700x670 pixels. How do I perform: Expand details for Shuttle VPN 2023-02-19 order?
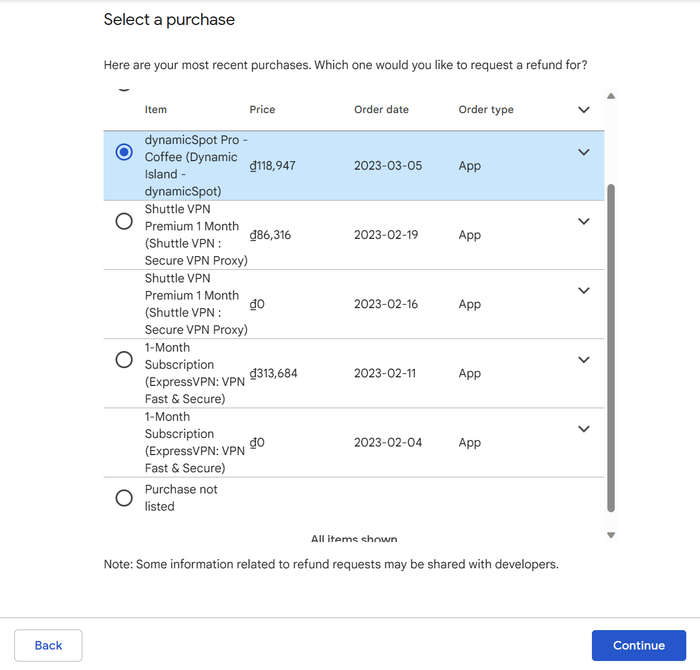click(583, 221)
